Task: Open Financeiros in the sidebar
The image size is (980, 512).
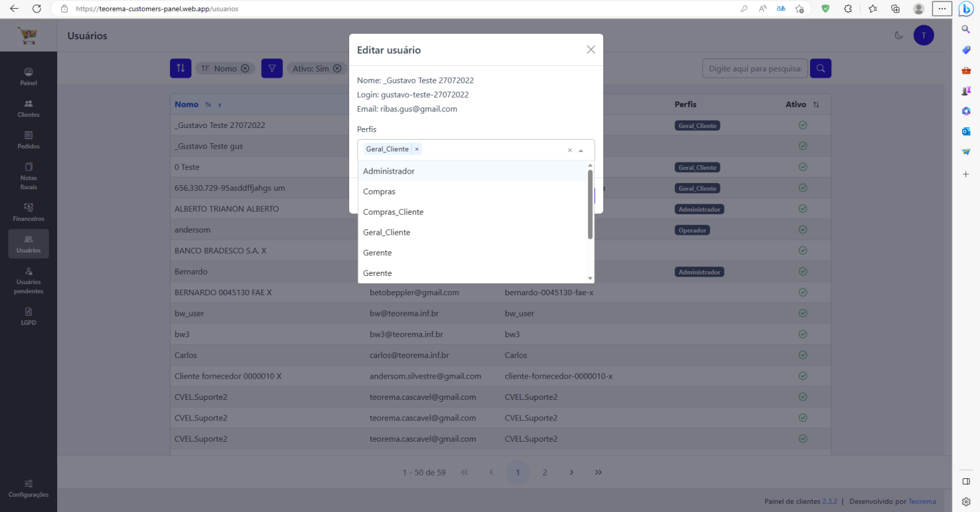Action: pyautogui.click(x=28, y=213)
